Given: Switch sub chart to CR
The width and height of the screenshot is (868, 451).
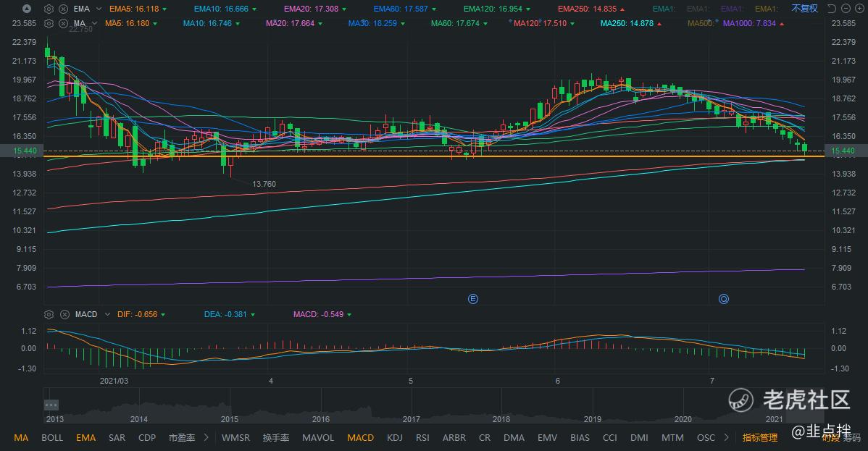Looking at the screenshot, I should pyautogui.click(x=485, y=438).
